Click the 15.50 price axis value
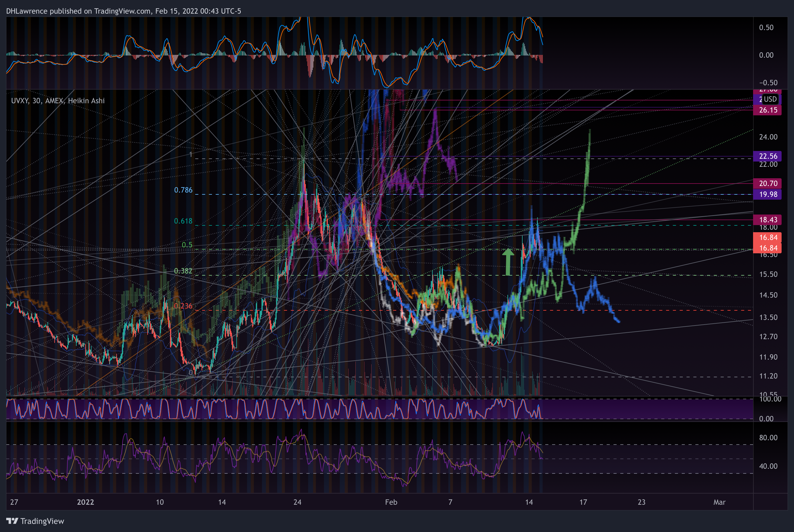 click(x=768, y=274)
